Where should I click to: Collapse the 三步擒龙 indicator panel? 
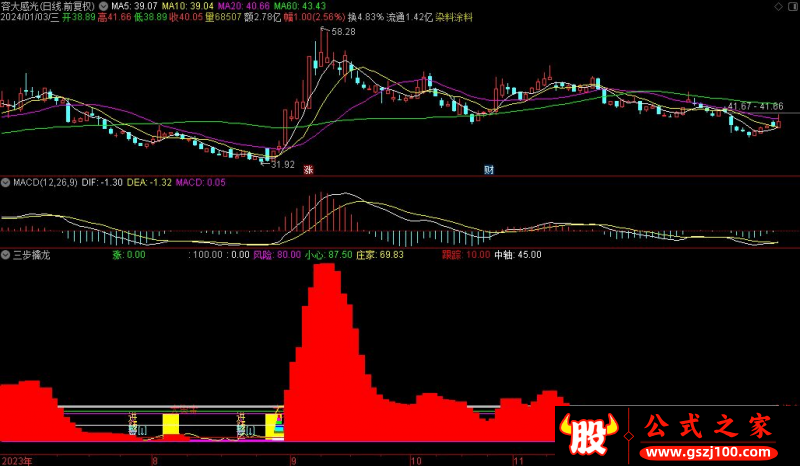[5, 255]
